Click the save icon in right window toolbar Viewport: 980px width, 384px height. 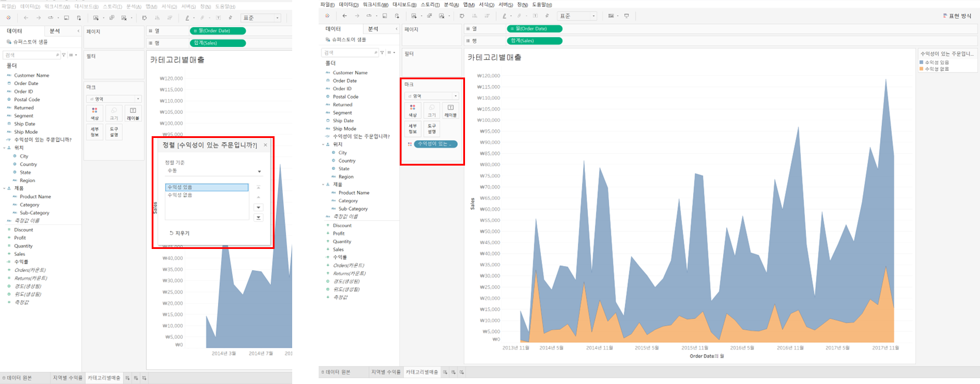click(384, 16)
